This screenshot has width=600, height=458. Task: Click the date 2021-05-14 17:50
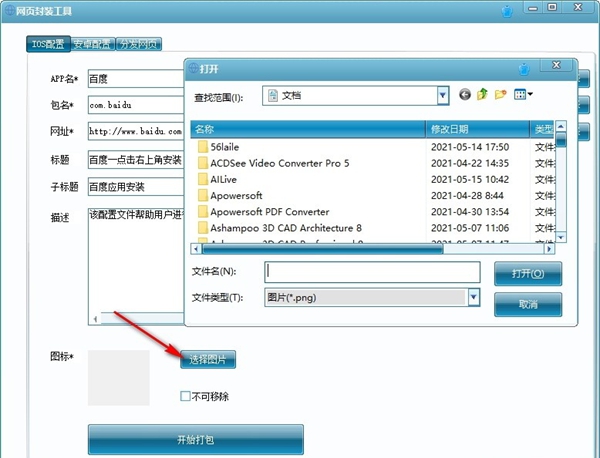[470, 147]
